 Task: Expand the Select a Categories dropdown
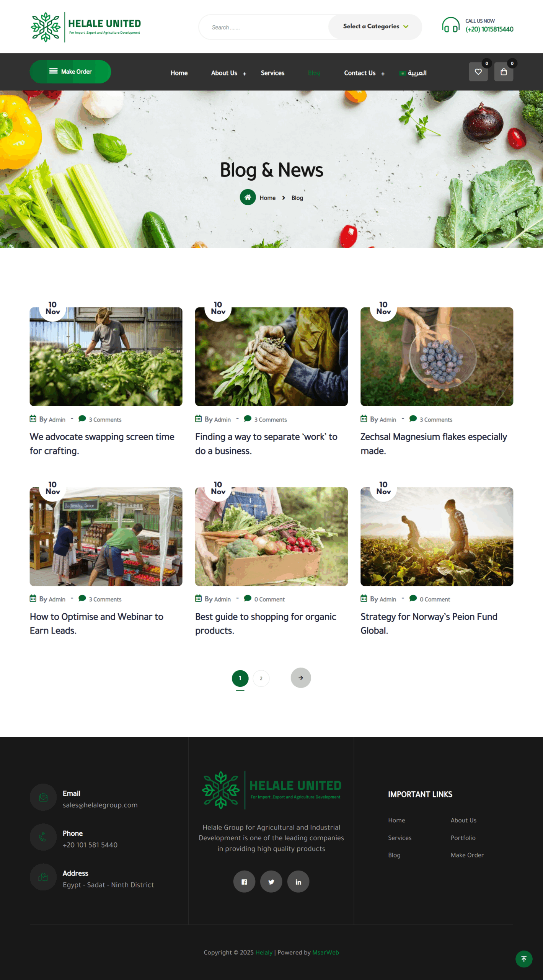click(375, 27)
